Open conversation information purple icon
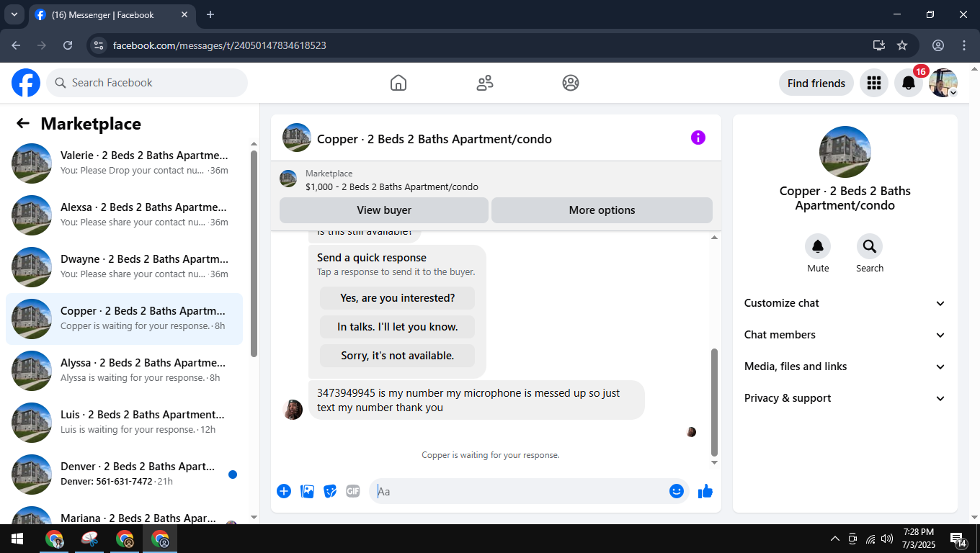 (x=698, y=138)
